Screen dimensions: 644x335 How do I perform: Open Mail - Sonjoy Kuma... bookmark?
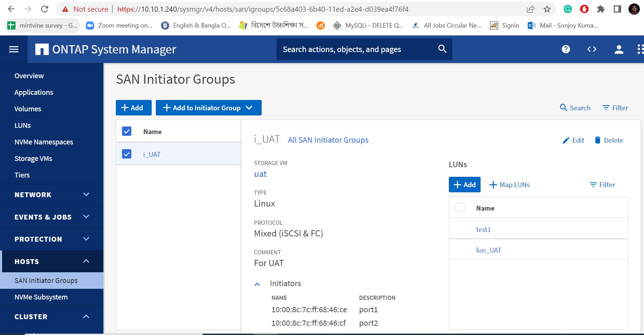tap(563, 25)
